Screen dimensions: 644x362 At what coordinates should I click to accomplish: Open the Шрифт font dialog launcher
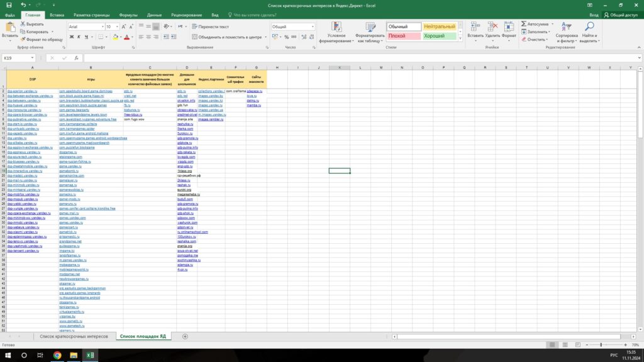pyautogui.click(x=133, y=48)
